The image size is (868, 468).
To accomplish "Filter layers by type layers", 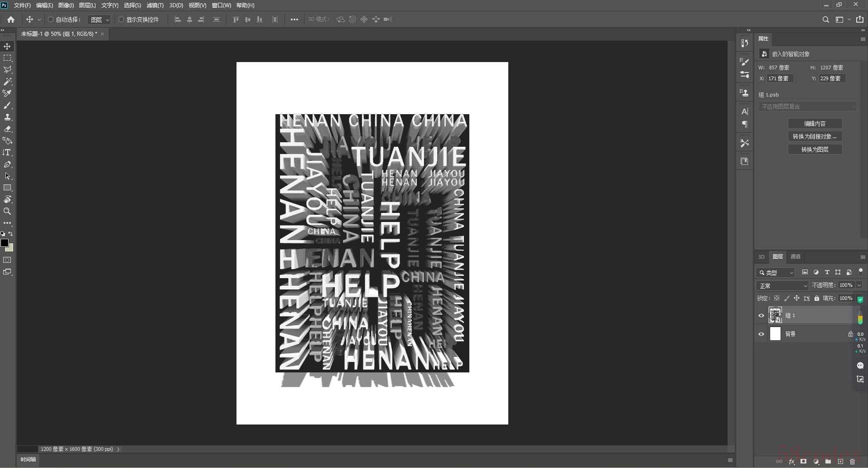I will 827,272.
